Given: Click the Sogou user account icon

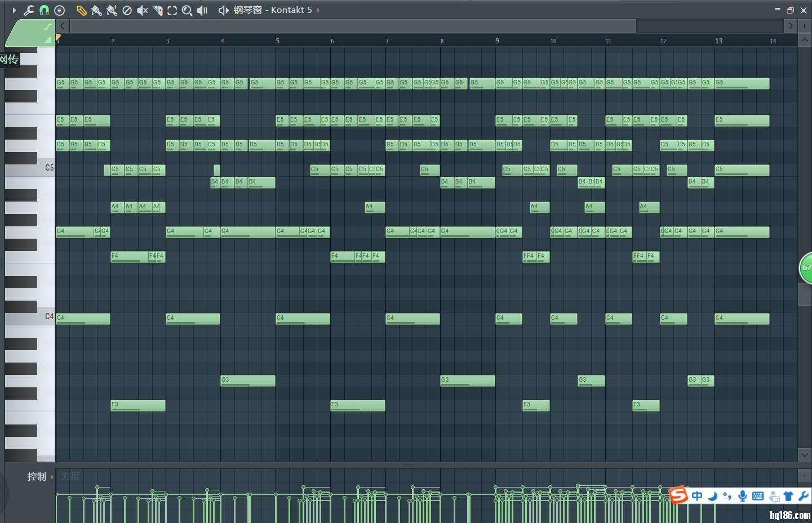Looking at the screenshot, I should click(x=774, y=496).
